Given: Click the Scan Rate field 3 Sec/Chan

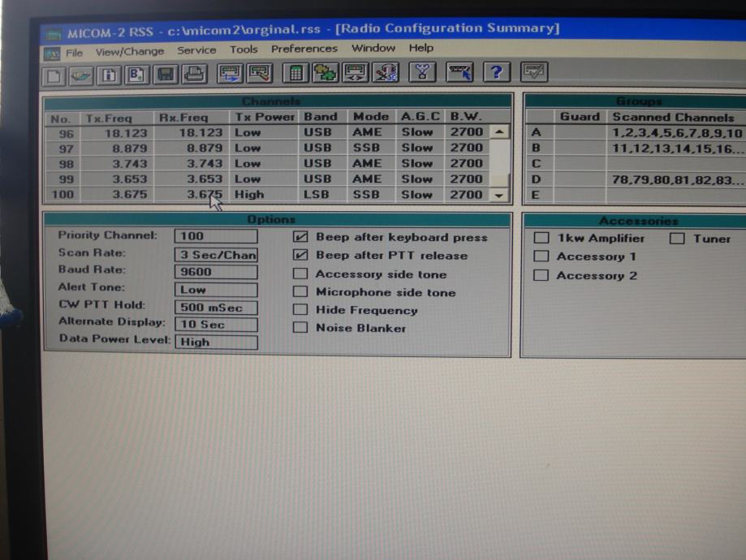Looking at the screenshot, I should [216, 255].
